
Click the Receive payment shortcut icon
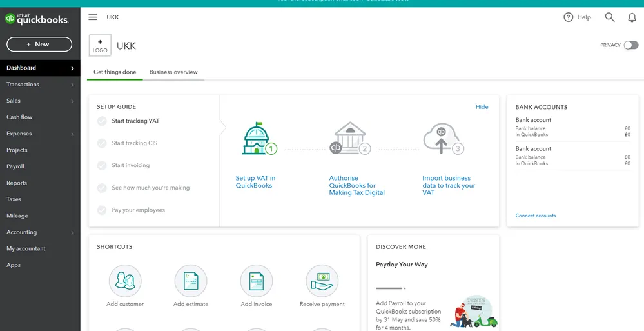[x=322, y=281]
